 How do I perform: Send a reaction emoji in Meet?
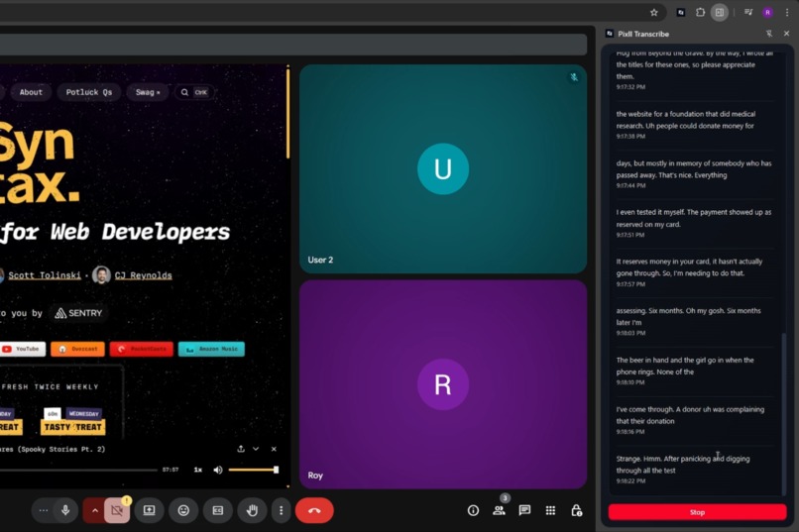coord(183,510)
